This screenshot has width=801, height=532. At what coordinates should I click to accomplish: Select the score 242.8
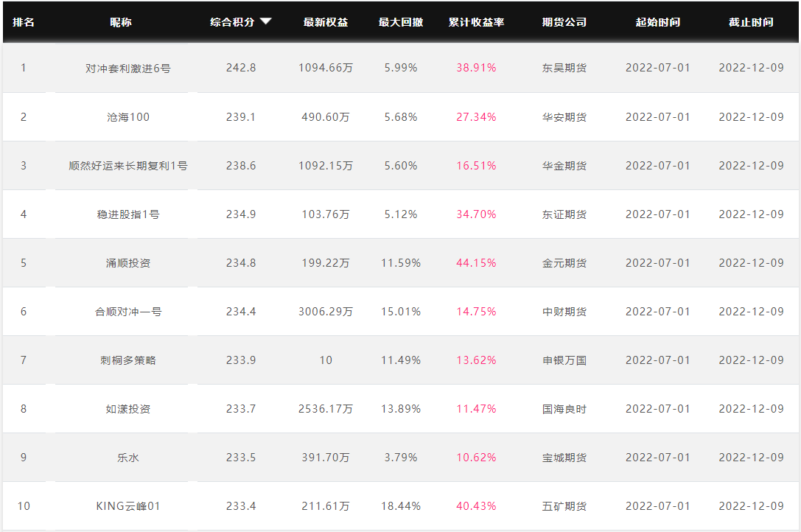241,68
